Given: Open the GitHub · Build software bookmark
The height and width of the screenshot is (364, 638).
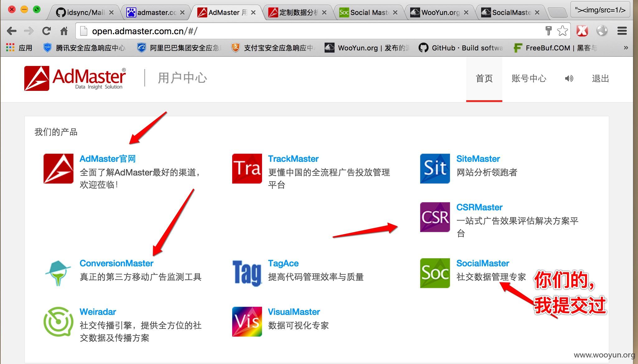Looking at the screenshot, I should pyautogui.click(x=461, y=48).
